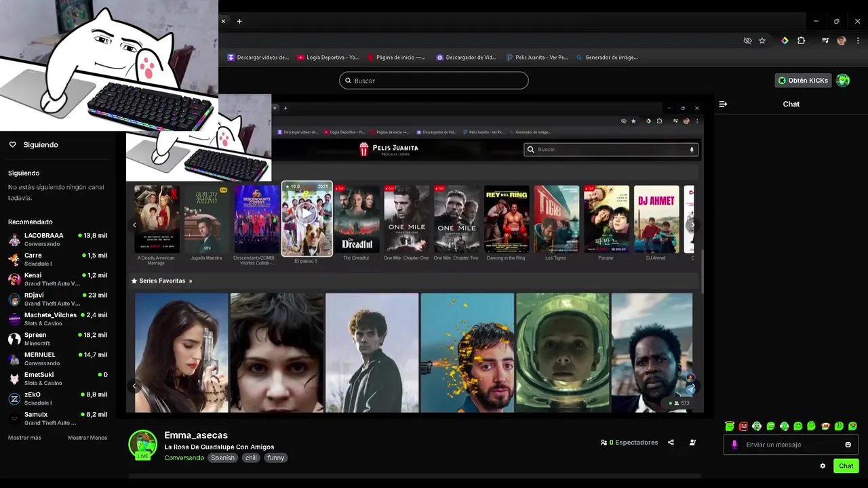Click the funny tag
Screen dimensions: 868x488
coord(276,458)
